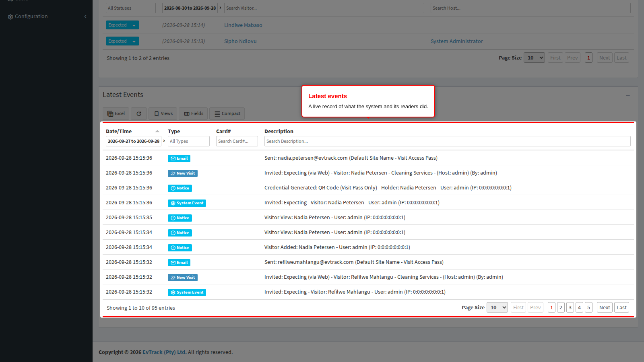
Task: Open EvTrack (Pty) Ltd. footer link
Action: 164,352
